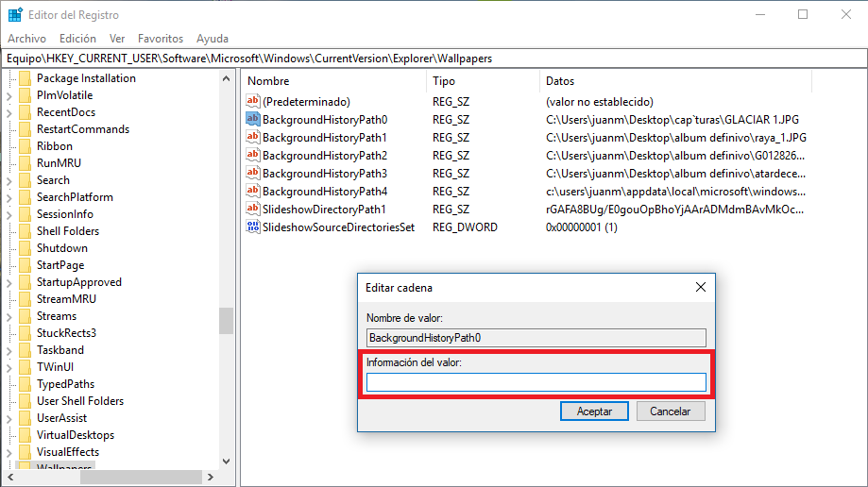
Task: Confirm with the Aceptar button
Action: coord(594,411)
